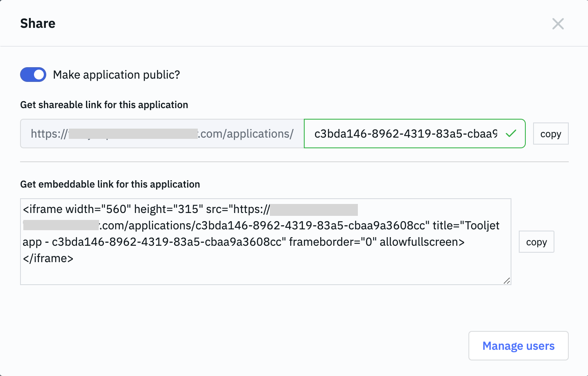Click width="560" in the embed code
The image size is (588, 376).
pos(98,209)
